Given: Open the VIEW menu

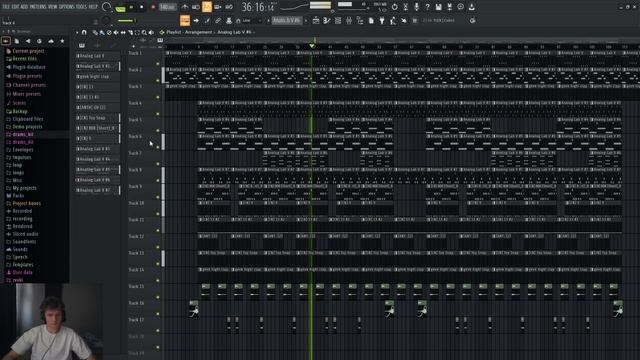Looking at the screenshot, I should pos(53,7).
